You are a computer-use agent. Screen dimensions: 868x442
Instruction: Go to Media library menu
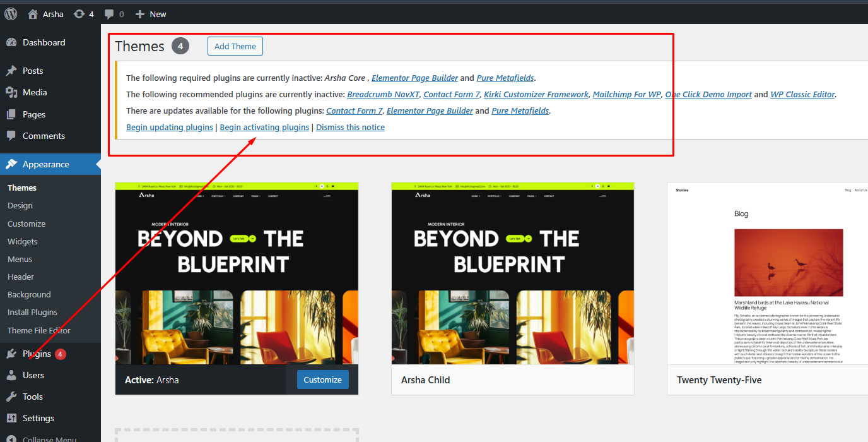(50, 92)
